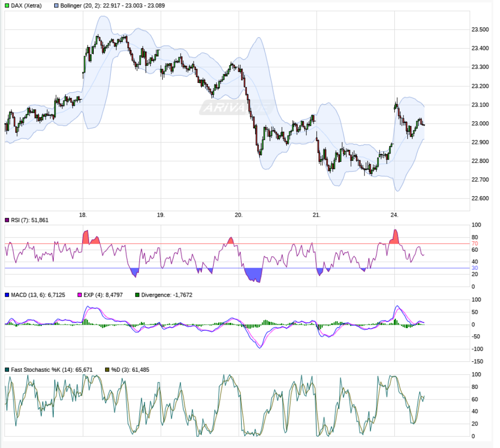This screenshot has height=448, width=500.
Task: Click the 21. date axis label
Action: coord(316,215)
